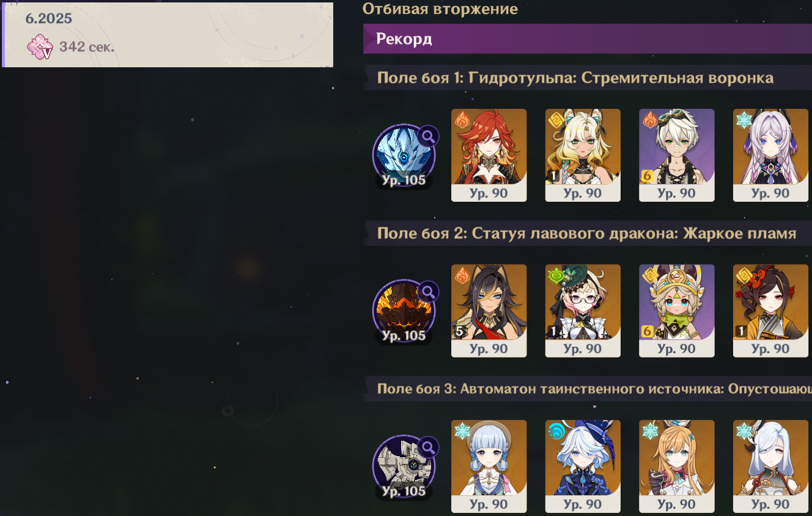
Task: Select blue-haired Cryo character in battlefield 3
Action: (x=489, y=466)
